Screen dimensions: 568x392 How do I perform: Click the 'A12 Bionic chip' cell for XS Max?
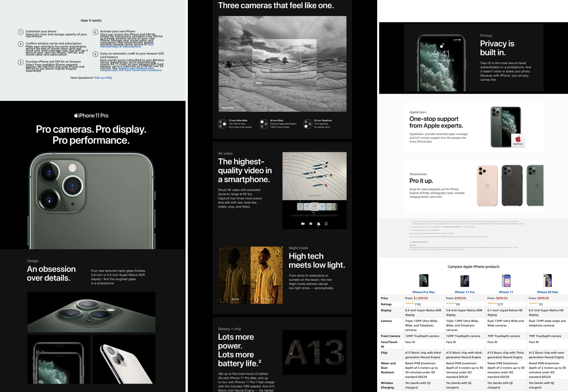(x=547, y=355)
